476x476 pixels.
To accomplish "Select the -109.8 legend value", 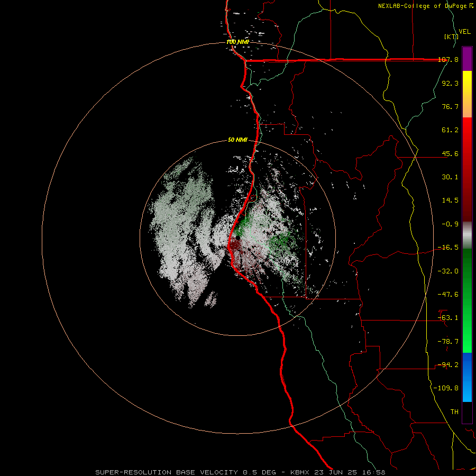I will 446,388.
